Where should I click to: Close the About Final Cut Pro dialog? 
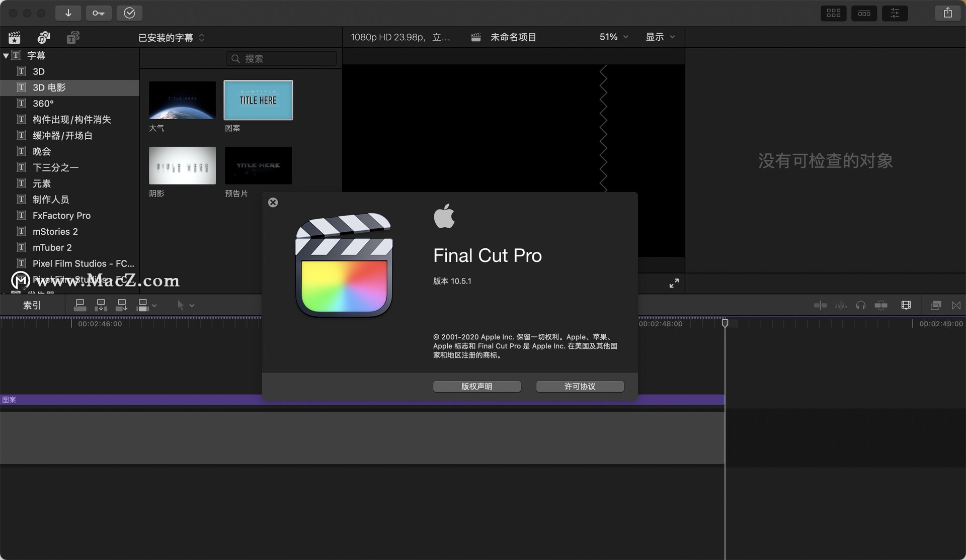273,203
